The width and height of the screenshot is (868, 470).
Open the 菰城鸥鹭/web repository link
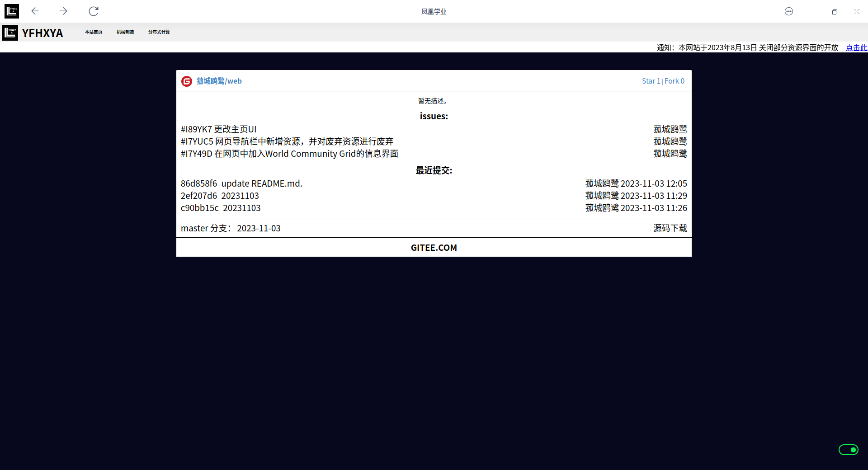coord(219,81)
